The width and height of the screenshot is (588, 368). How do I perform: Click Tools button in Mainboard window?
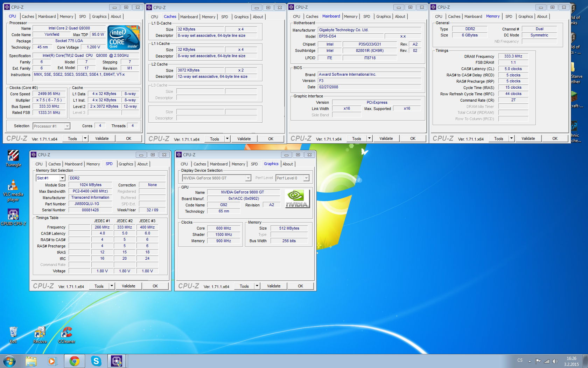(x=357, y=138)
